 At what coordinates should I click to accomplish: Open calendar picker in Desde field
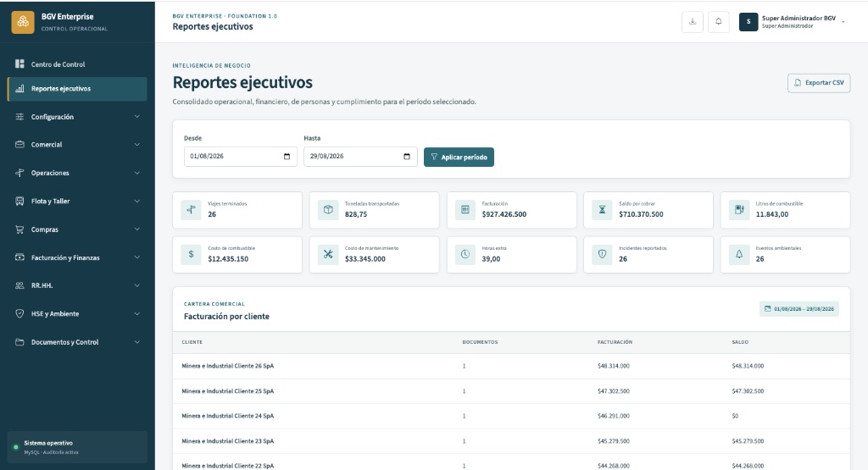[x=287, y=157]
